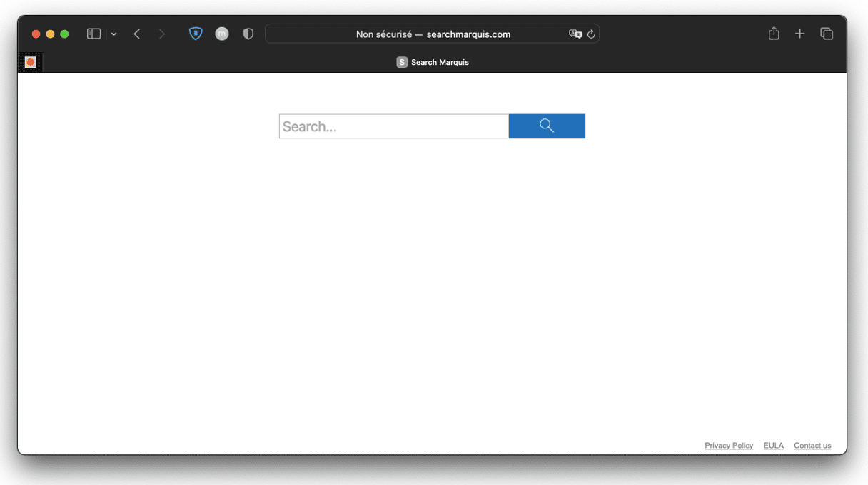Open the Privacy Report shield icon
Screen dimensions: 868x485
[x=248, y=34]
